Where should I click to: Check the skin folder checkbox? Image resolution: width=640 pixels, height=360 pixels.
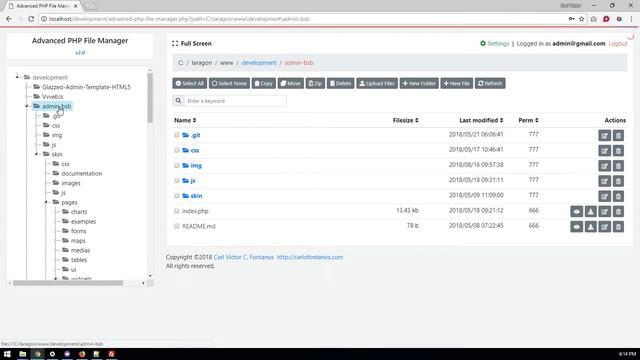(x=177, y=196)
